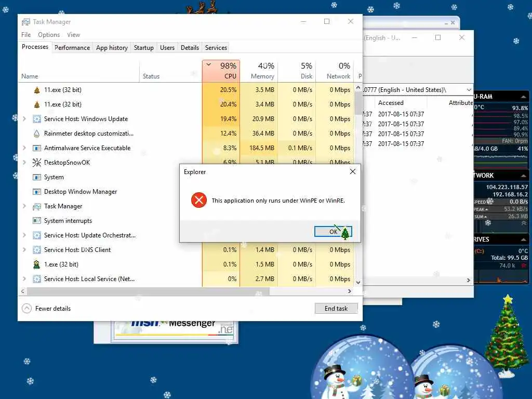This screenshot has height=399, width=532.
Task: Expand Task Manager process group
Action: (x=24, y=206)
